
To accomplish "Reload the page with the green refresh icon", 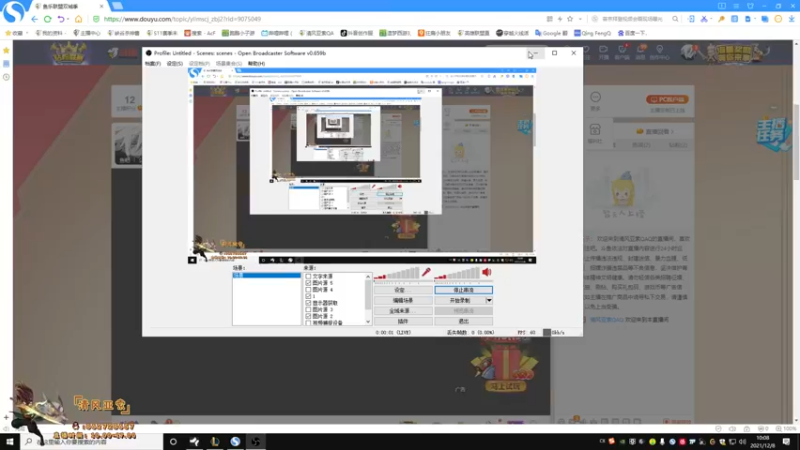I will click(47, 19).
